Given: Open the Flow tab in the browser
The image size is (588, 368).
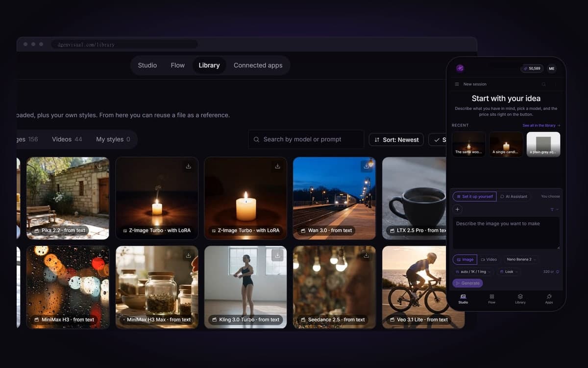Looking at the screenshot, I should (x=178, y=65).
